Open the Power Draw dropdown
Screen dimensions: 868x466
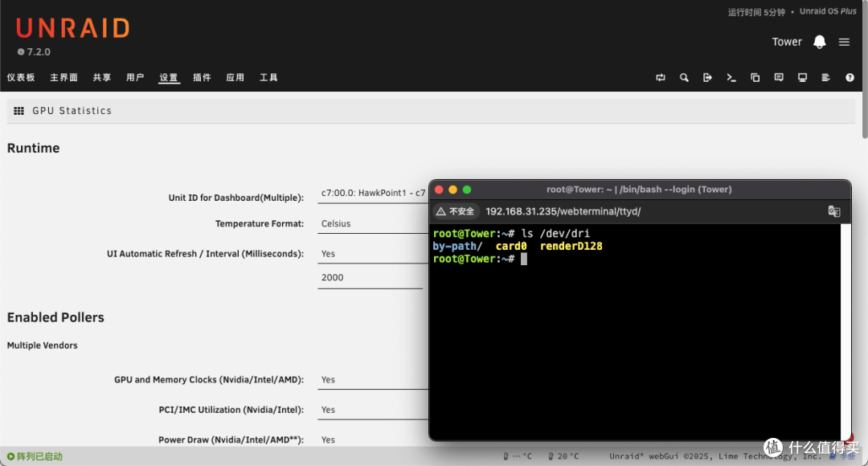click(373, 439)
